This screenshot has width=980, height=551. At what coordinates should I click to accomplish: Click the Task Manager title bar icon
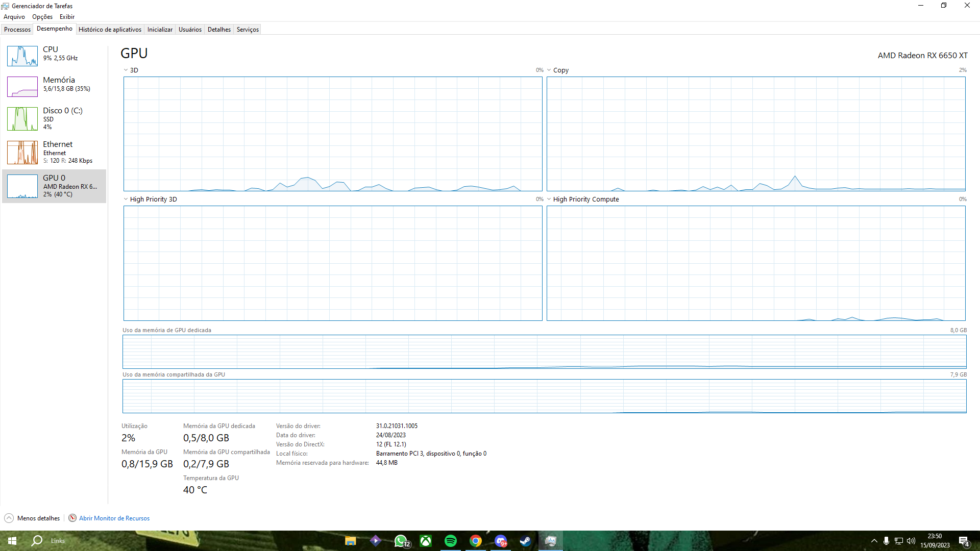coord(5,6)
